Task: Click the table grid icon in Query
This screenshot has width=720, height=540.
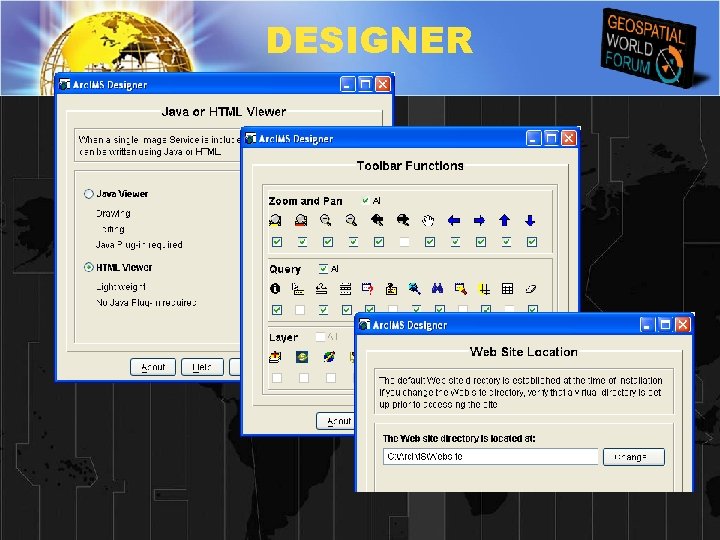Action: 507,288
